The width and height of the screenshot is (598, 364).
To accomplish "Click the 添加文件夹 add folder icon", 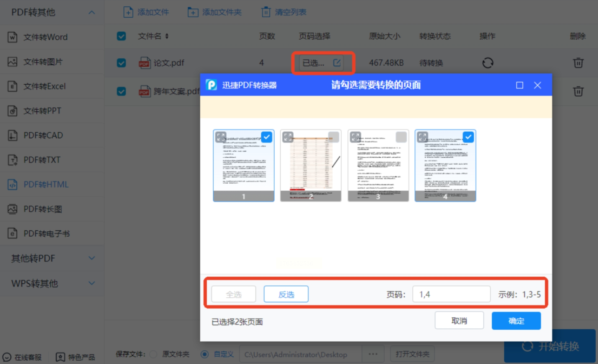I will coord(193,12).
